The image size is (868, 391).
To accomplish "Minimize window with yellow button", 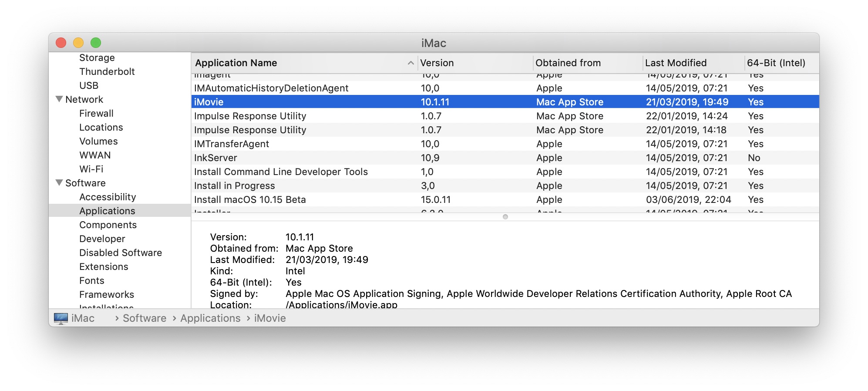I will pyautogui.click(x=78, y=43).
